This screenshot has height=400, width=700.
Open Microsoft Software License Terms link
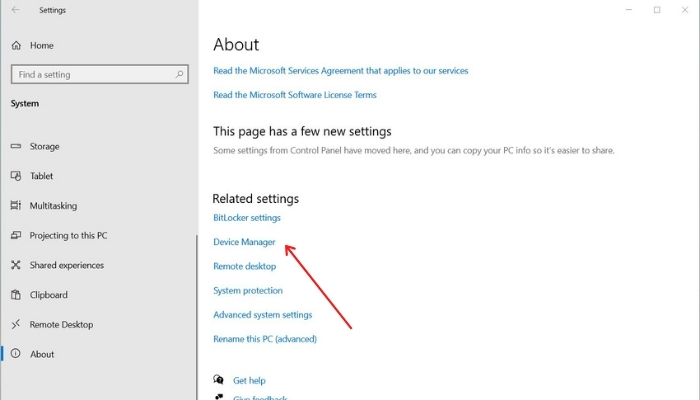295,95
